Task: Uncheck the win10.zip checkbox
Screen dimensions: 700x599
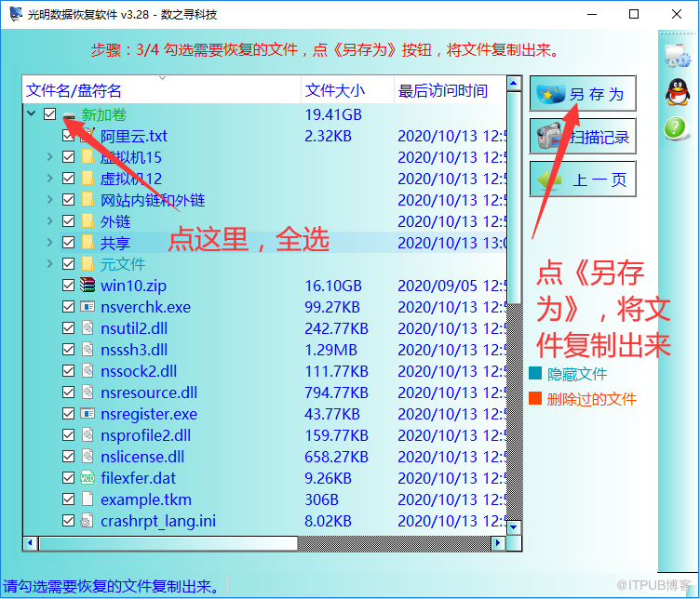Action: pos(68,285)
